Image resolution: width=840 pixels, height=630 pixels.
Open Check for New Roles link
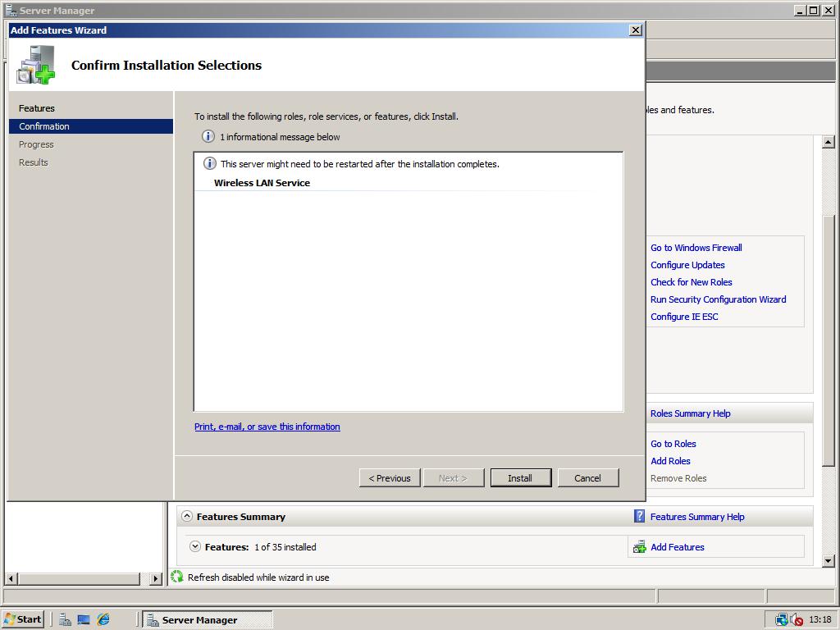(x=691, y=282)
